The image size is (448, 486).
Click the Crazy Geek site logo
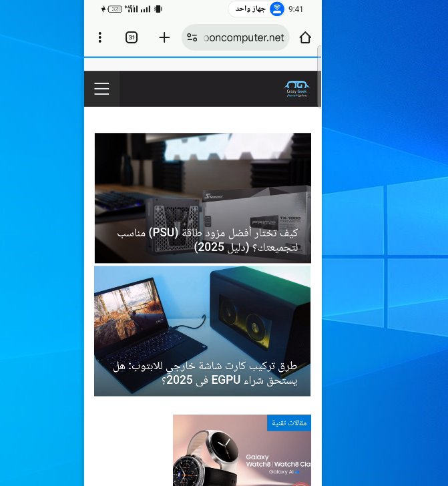click(x=296, y=89)
